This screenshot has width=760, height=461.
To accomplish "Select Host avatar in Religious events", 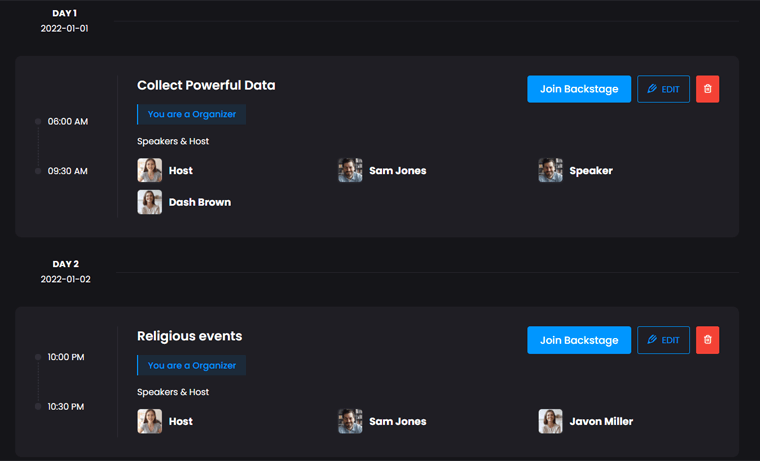I will [x=150, y=421].
